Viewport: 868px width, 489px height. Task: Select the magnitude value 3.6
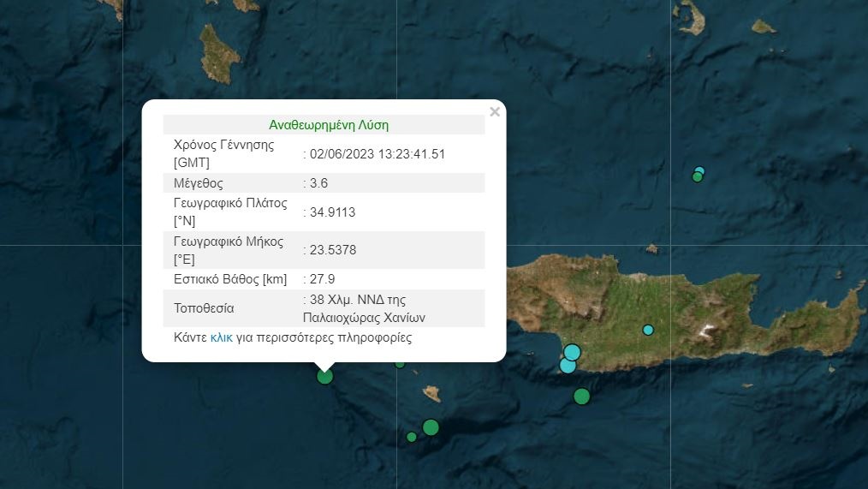[318, 183]
